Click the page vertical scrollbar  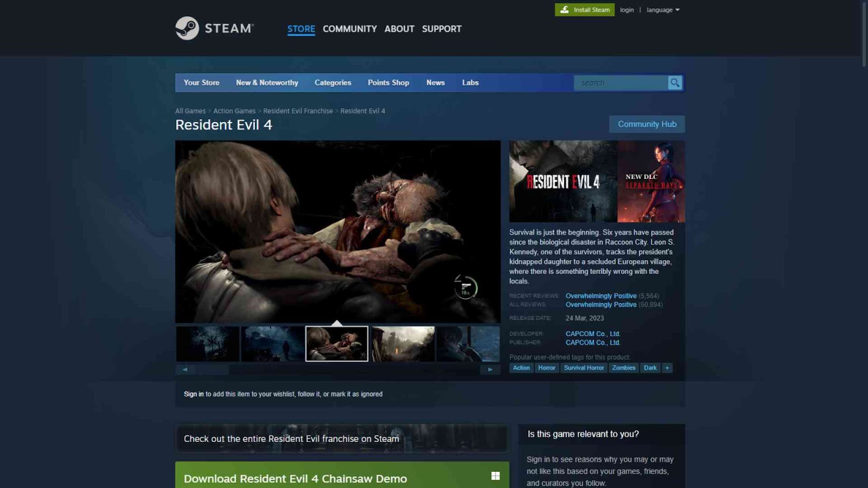[x=864, y=35]
